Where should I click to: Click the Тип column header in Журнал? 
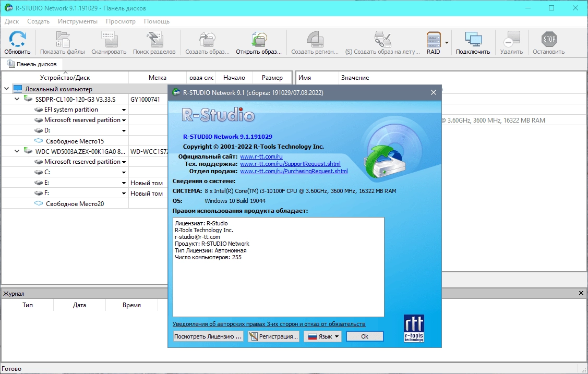point(27,305)
